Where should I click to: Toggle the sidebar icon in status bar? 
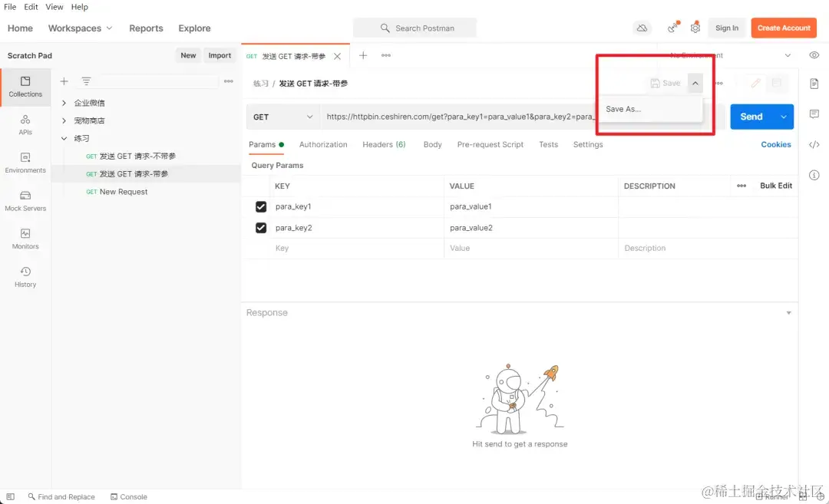(x=11, y=496)
